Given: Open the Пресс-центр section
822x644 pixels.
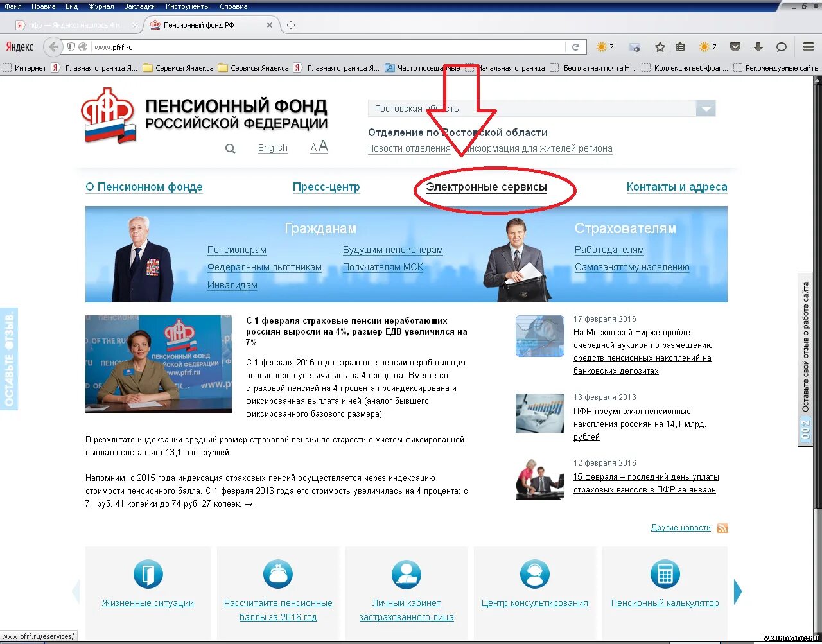Looking at the screenshot, I should [x=326, y=187].
